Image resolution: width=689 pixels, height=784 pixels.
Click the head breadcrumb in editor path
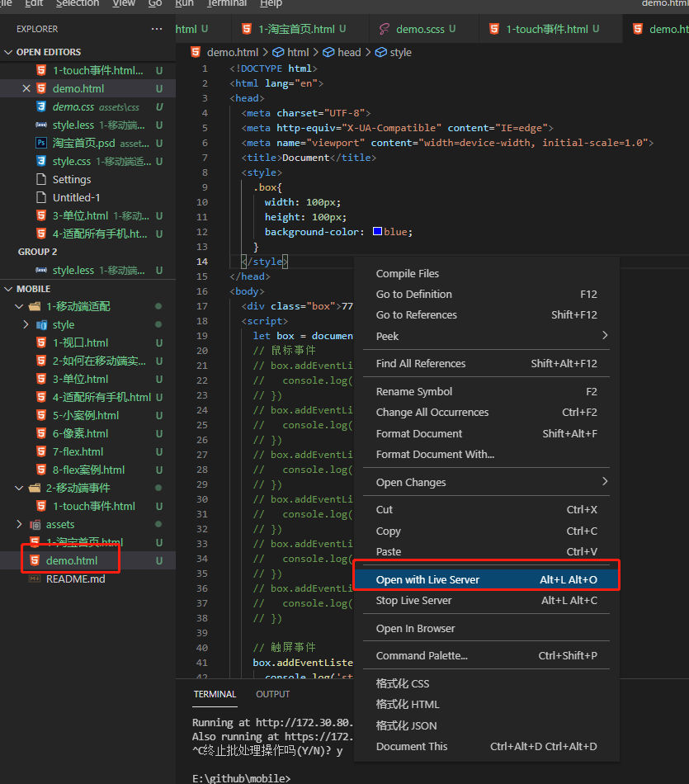pos(348,52)
